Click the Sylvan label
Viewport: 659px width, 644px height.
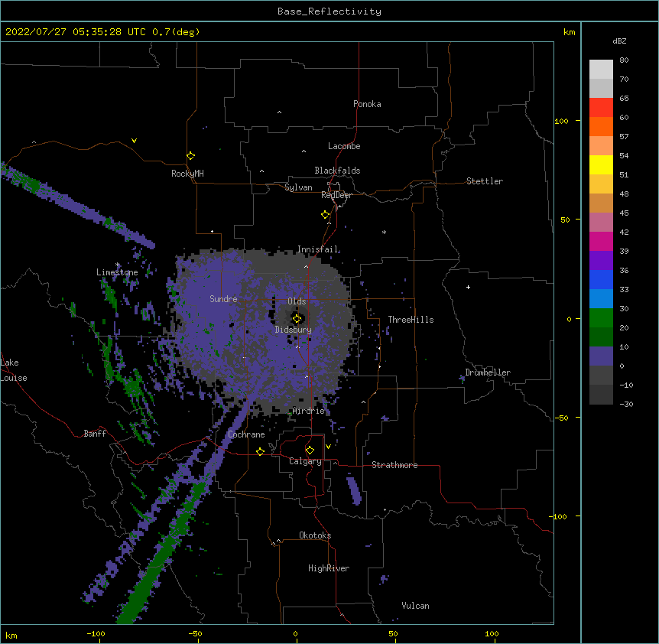pyautogui.click(x=298, y=187)
